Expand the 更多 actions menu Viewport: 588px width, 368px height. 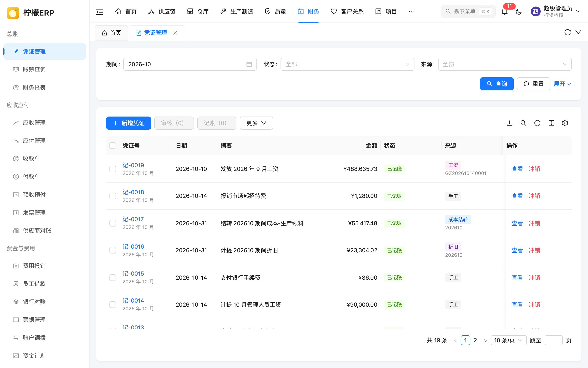[256, 123]
